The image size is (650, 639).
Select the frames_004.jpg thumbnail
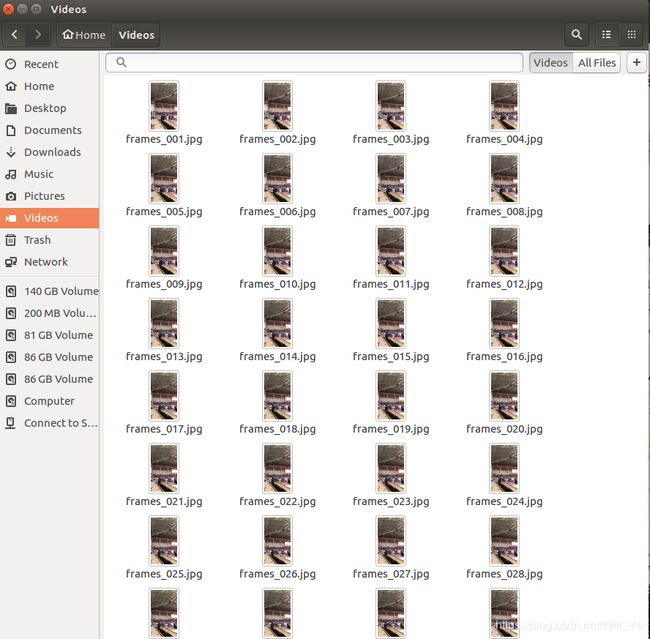504,106
